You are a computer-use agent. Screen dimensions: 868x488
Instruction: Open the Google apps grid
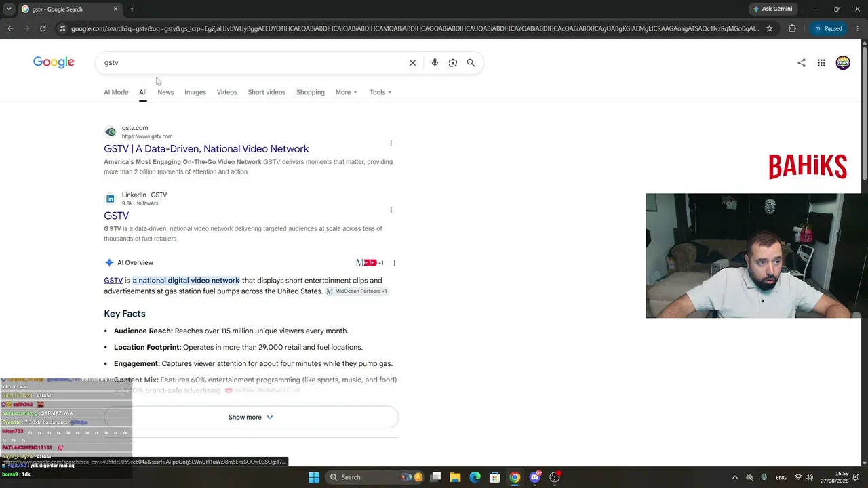[821, 63]
